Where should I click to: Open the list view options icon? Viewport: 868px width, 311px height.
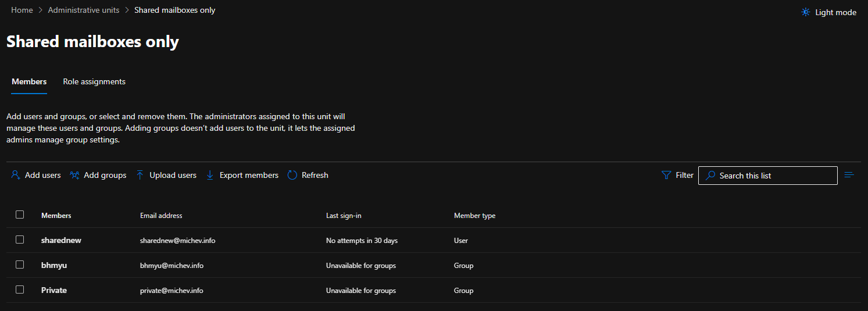tap(849, 175)
